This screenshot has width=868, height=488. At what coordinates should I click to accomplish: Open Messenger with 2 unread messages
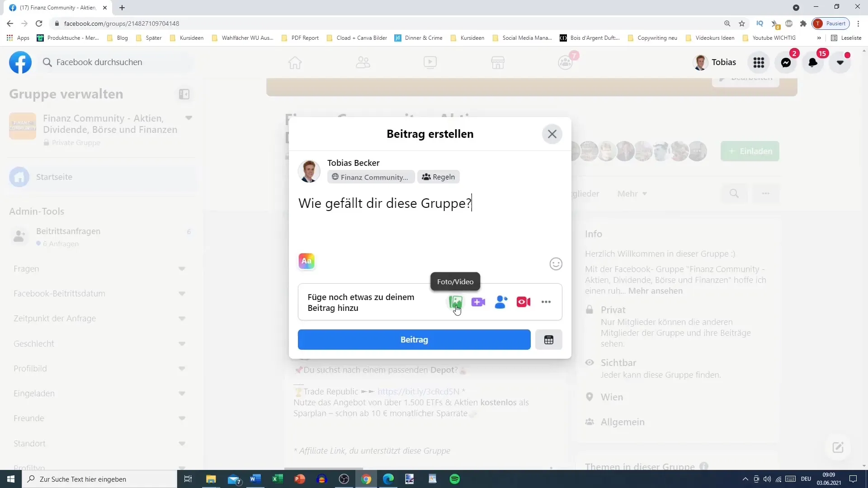click(x=786, y=62)
